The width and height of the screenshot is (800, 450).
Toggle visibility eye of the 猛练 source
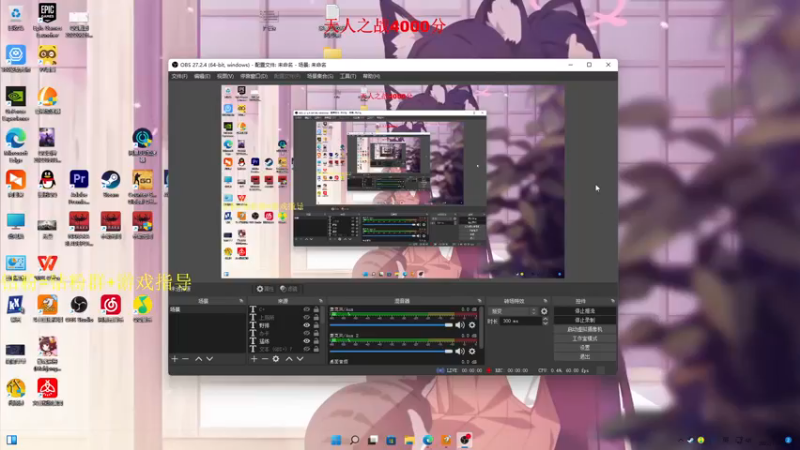tap(306, 341)
